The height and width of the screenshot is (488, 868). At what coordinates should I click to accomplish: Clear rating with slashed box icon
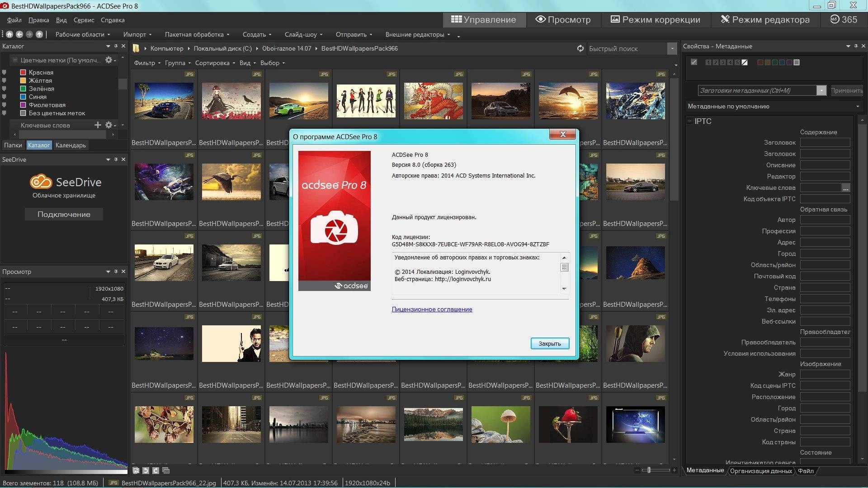(745, 62)
